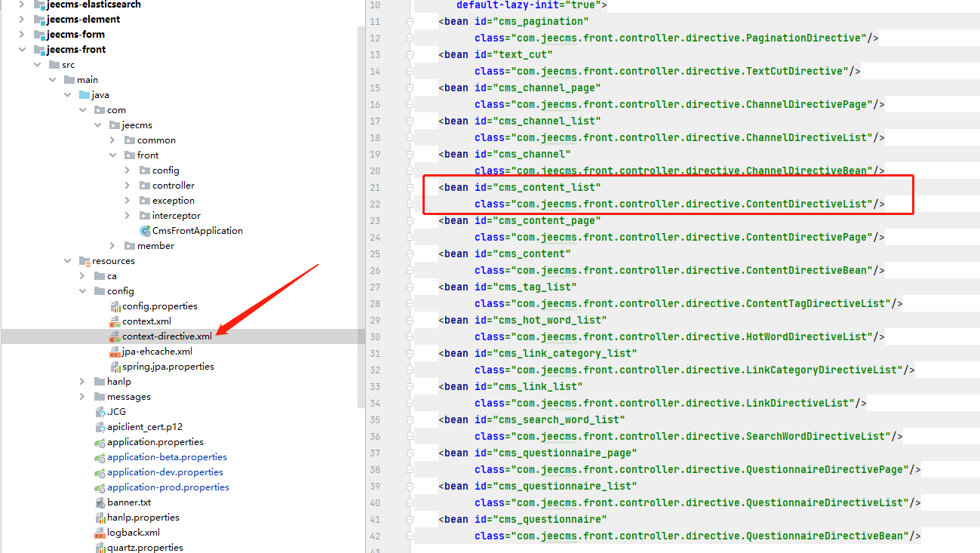Click the PaginationDirective class name
Viewport: 980px width, 553px height.
pyautogui.click(x=803, y=38)
